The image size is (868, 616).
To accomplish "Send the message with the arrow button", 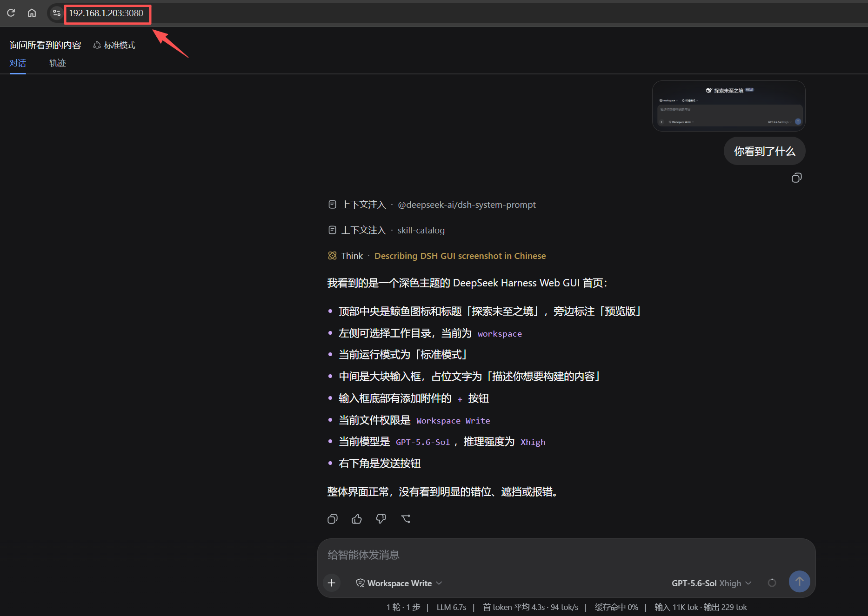I will click(800, 582).
